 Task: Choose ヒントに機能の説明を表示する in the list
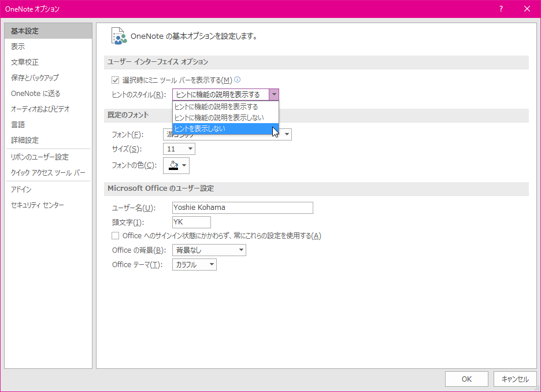point(225,106)
